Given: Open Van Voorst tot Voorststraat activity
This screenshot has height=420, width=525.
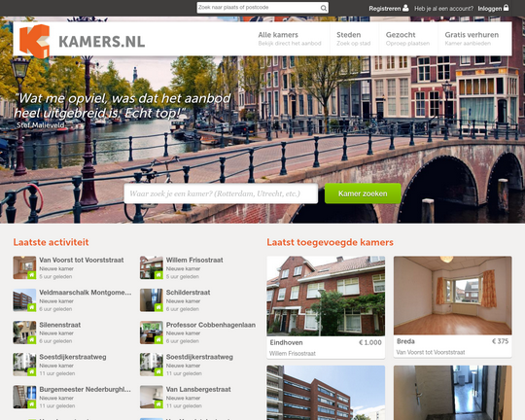Looking at the screenshot, I should (x=82, y=260).
